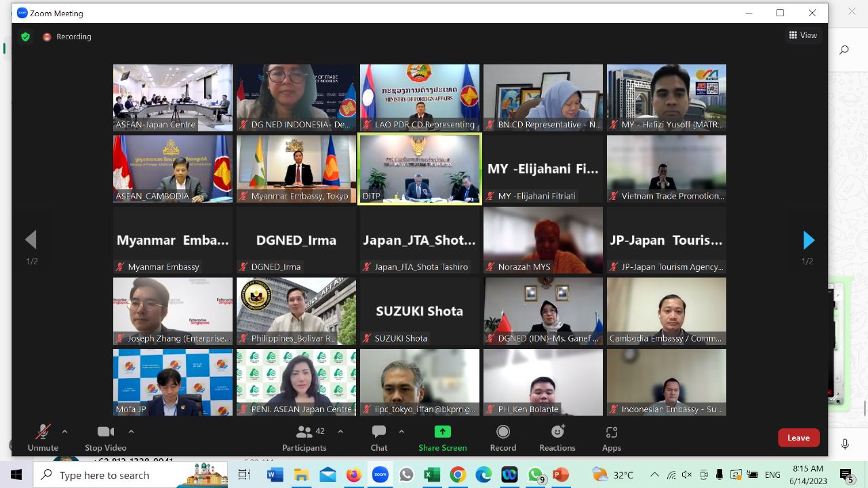Viewport: 868px width, 488px height.
Task: Select Vietnam Trade Promotion tile
Action: coord(667,169)
